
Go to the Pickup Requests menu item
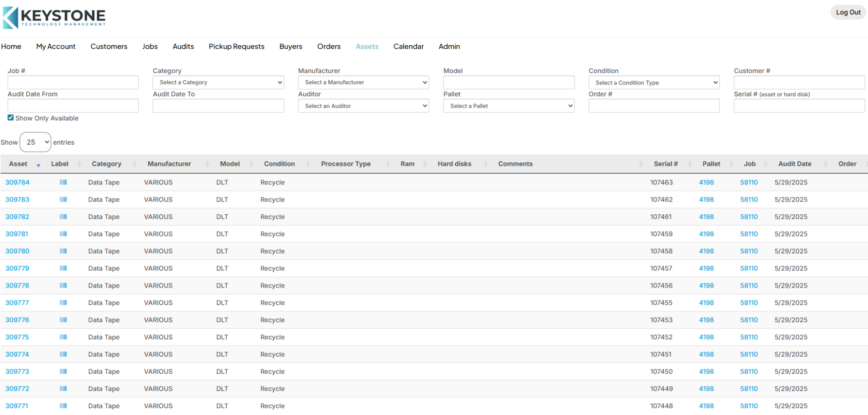[x=236, y=47]
